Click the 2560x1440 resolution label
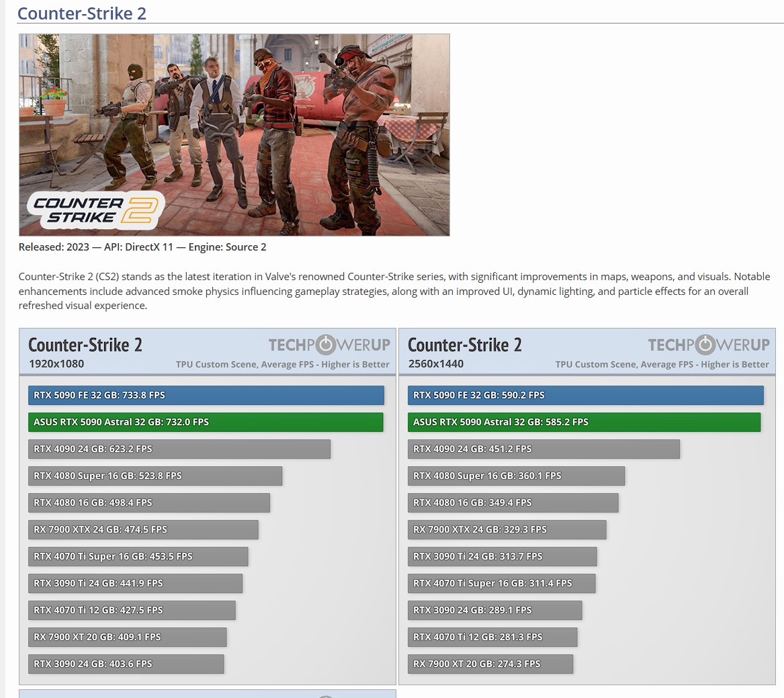This screenshot has width=784, height=698. pos(436,364)
